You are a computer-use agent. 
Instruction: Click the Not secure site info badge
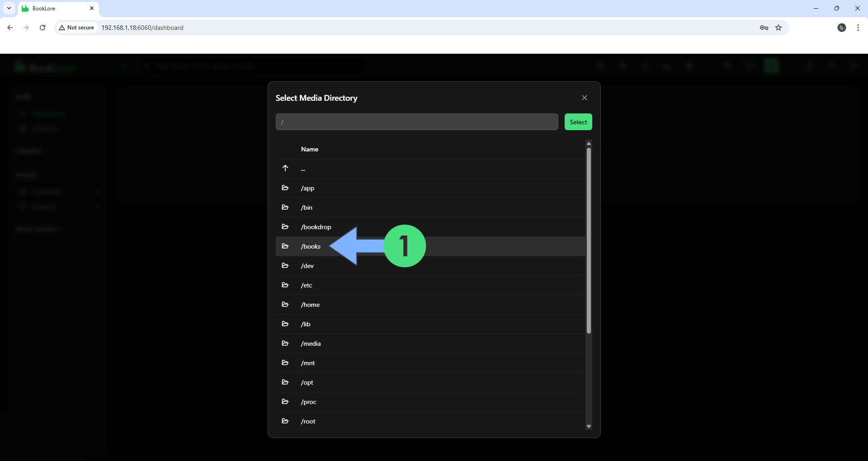pos(77,28)
